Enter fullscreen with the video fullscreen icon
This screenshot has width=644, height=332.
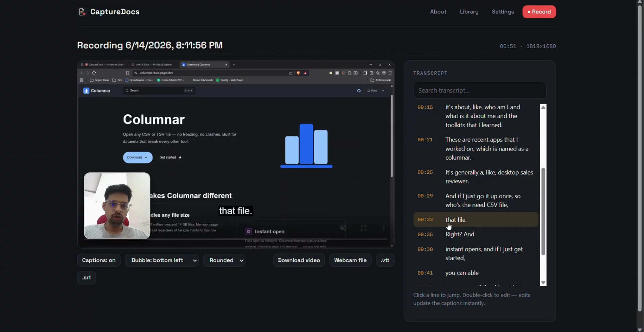364,228
